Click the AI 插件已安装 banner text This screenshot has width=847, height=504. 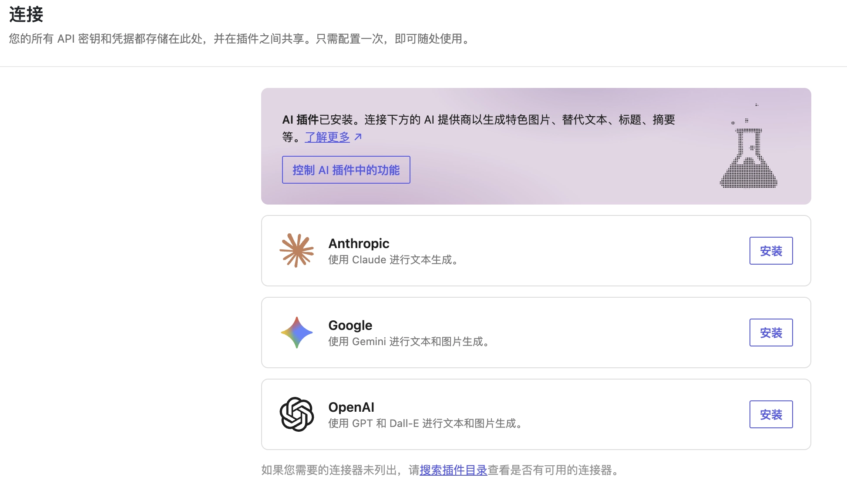coord(478,128)
